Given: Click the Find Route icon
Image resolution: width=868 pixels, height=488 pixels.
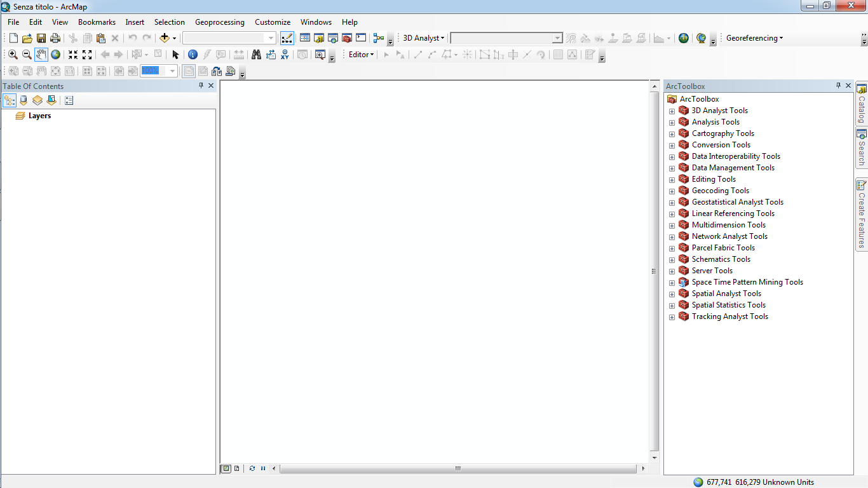Looking at the screenshot, I should [271, 55].
